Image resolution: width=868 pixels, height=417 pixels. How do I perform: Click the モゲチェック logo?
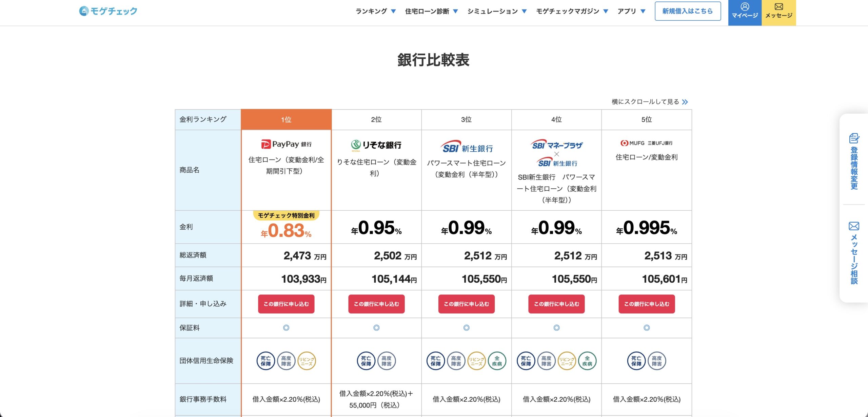[108, 11]
